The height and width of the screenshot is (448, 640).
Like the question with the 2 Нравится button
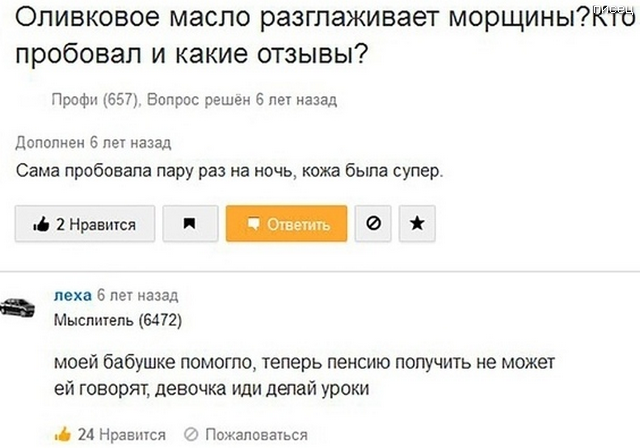coord(85,225)
